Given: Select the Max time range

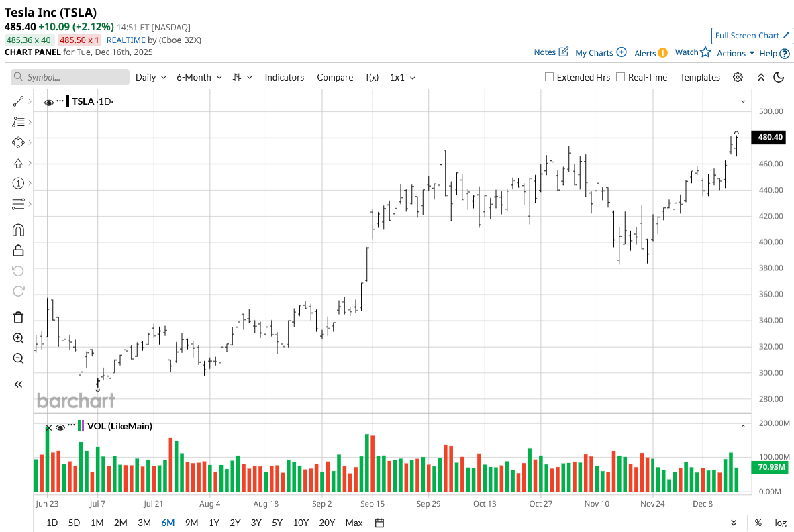Looking at the screenshot, I should [x=354, y=523].
